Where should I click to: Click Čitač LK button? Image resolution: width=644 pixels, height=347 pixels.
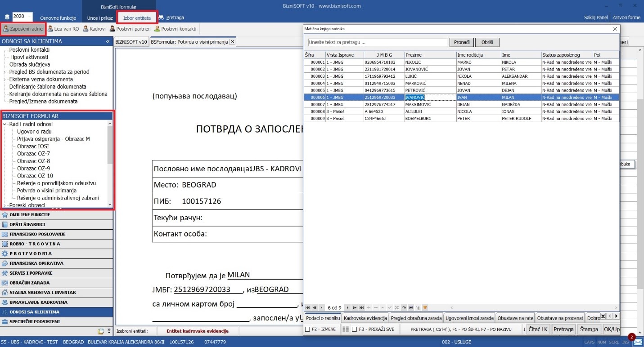(x=538, y=329)
